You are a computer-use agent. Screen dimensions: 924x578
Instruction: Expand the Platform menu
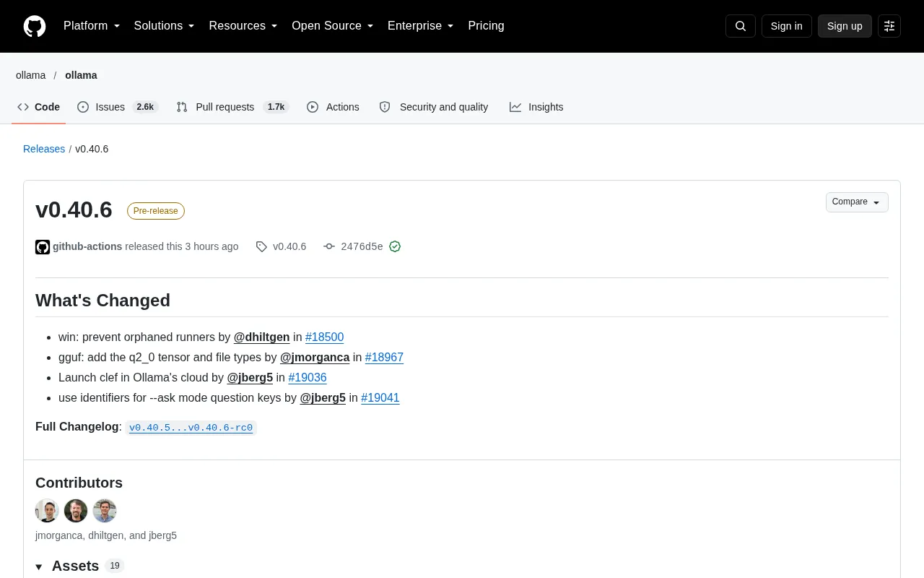(x=92, y=26)
